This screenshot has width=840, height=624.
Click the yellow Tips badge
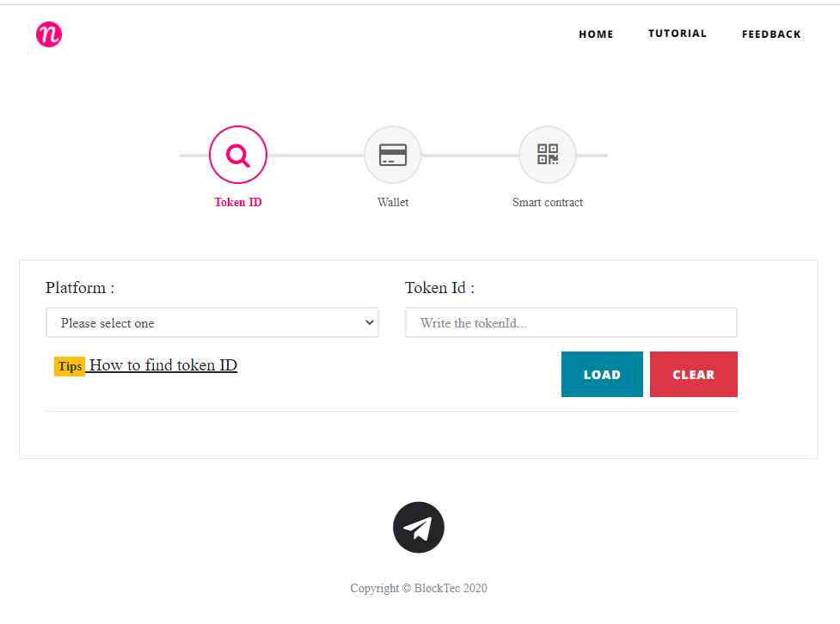pyautogui.click(x=70, y=366)
